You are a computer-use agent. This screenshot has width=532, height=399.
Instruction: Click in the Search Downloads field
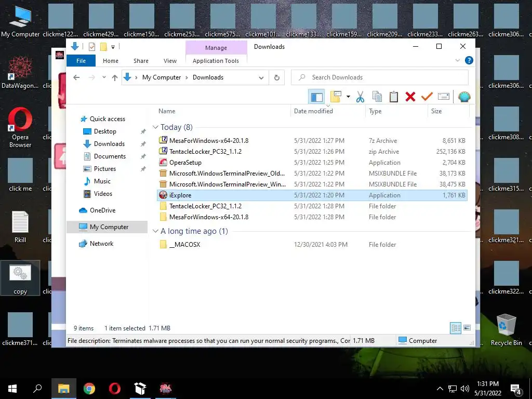pyautogui.click(x=380, y=78)
